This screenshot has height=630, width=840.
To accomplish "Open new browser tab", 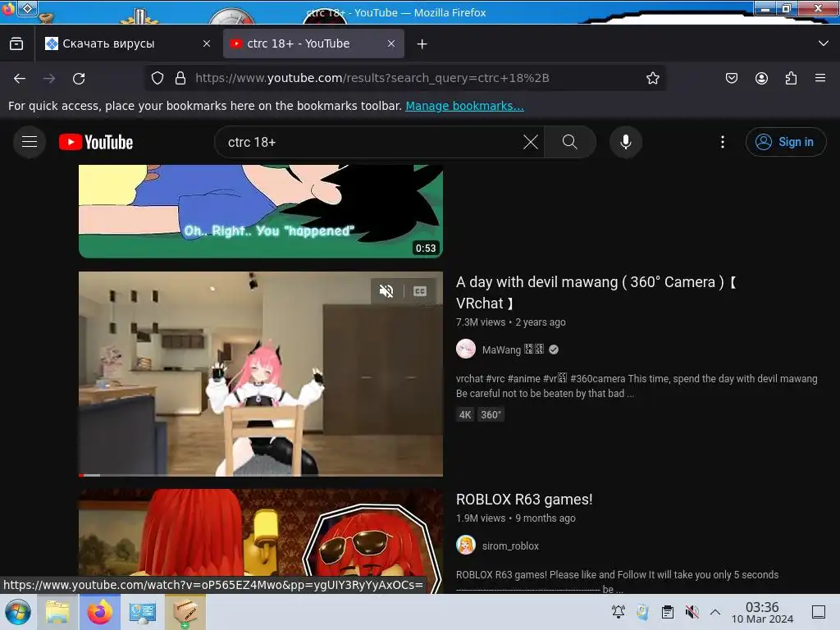I will click(422, 44).
